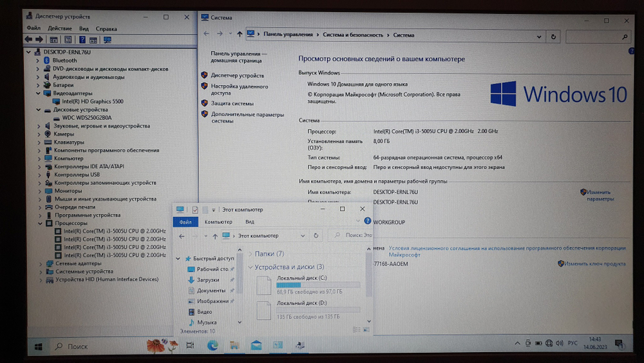644x363 pixels.
Task: Select the Bluetooth device category
Action: pos(64,61)
